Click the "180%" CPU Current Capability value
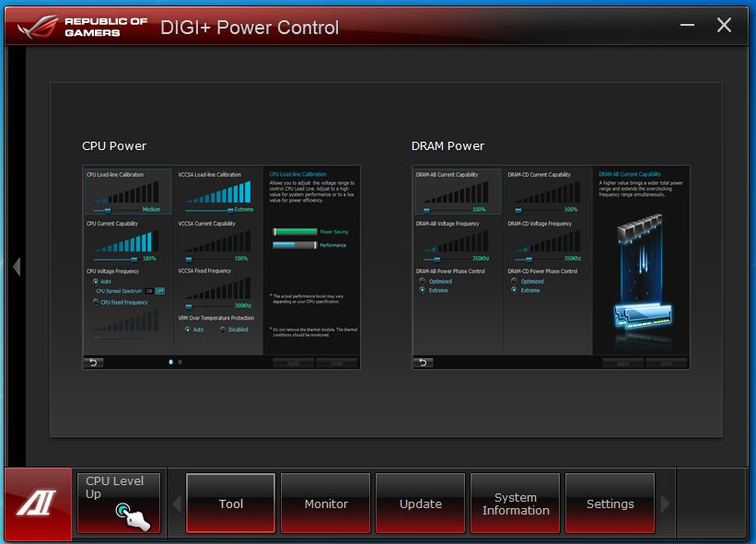Image resolution: width=756 pixels, height=544 pixels. coord(149,259)
